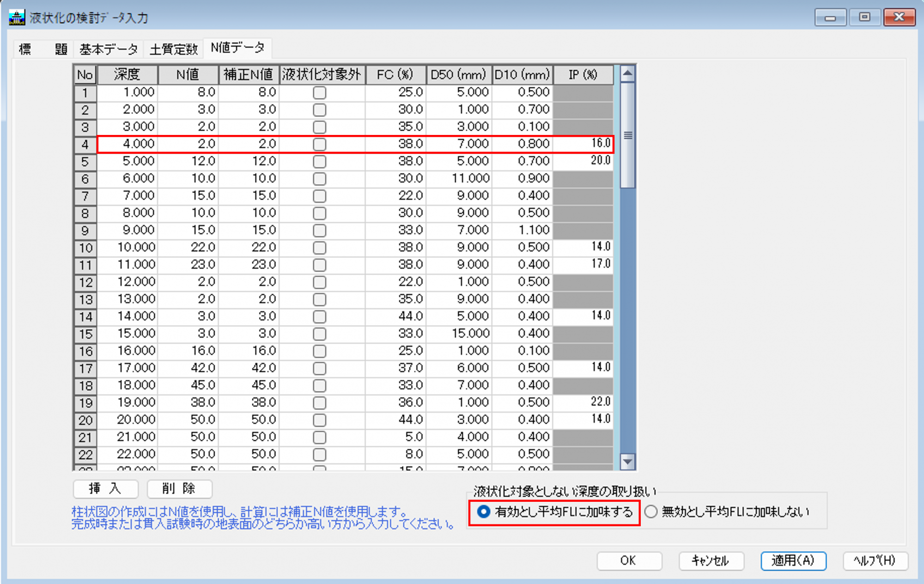Toggle 液状化対象外 checkbox for row 20
The image size is (924, 584).
(x=319, y=420)
